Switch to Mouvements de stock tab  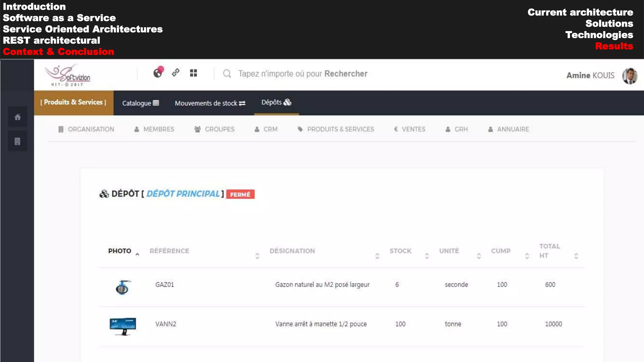(210, 103)
